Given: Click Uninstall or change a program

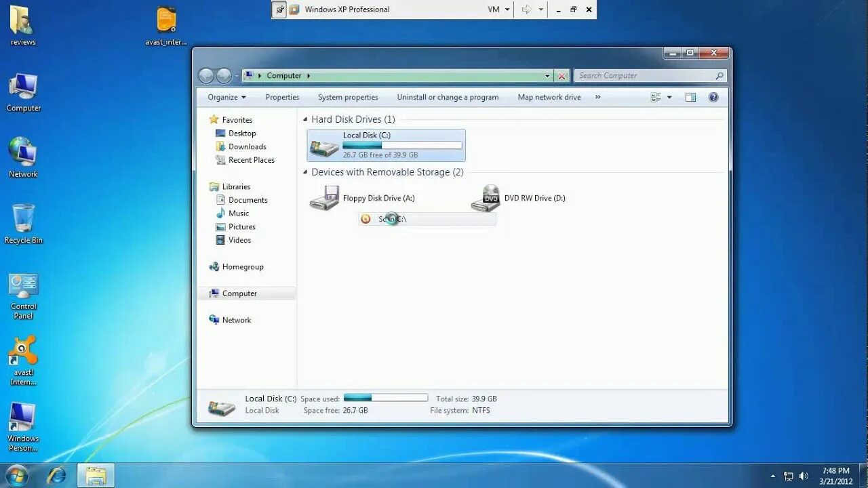Looking at the screenshot, I should coord(448,97).
